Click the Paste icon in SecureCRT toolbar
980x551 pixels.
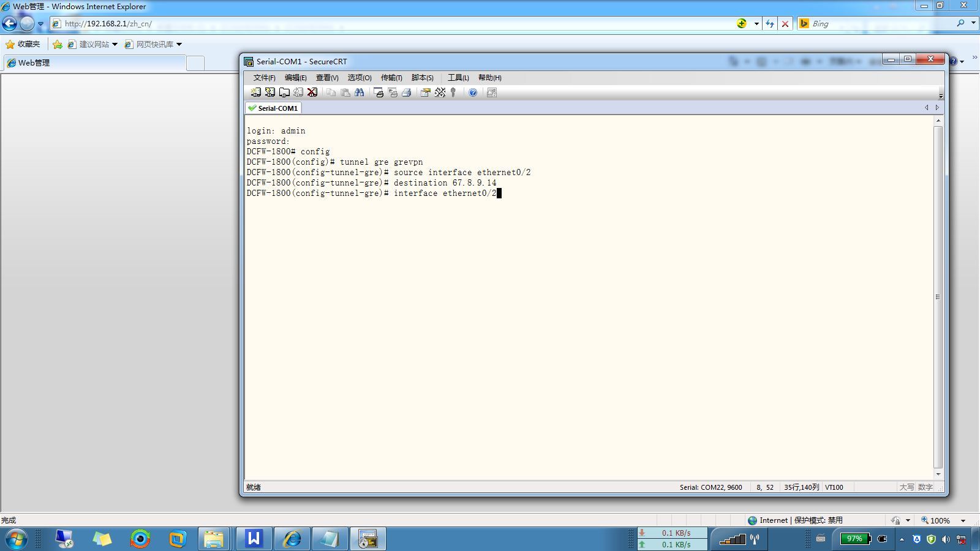point(345,92)
